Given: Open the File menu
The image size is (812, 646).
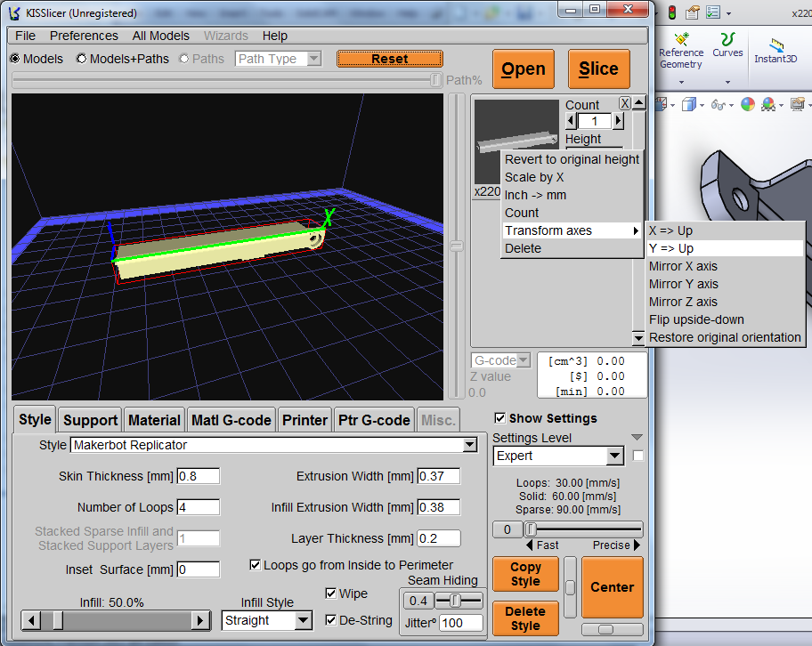Looking at the screenshot, I should 25,36.
